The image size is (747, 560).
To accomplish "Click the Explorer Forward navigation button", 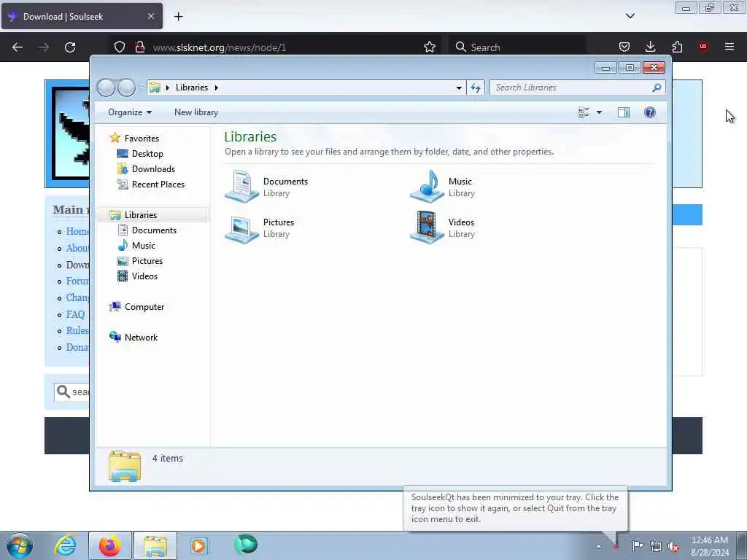I will (x=127, y=87).
